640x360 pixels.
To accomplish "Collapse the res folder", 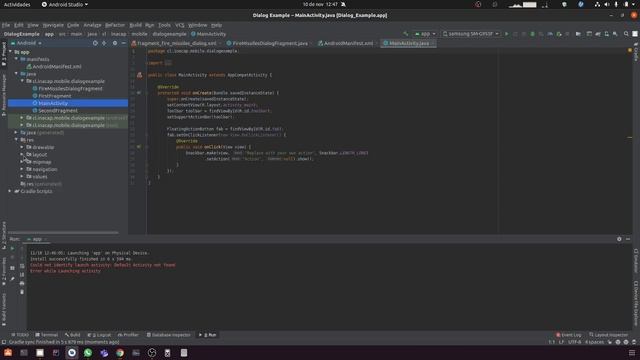I will point(16,140).
